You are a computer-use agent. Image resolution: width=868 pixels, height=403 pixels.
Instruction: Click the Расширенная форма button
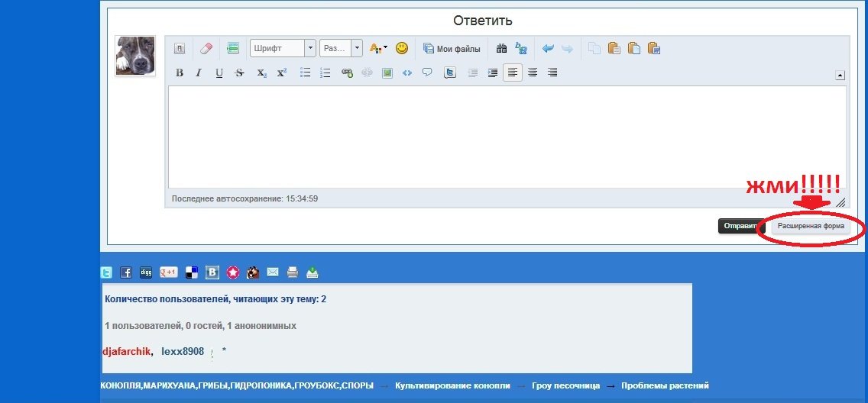811,226
